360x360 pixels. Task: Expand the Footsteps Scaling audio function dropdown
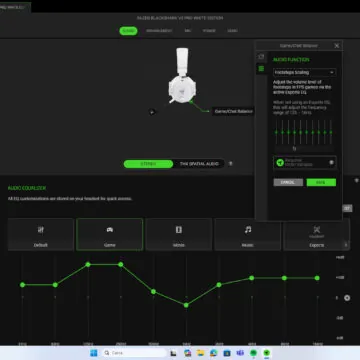click(304, 72)
